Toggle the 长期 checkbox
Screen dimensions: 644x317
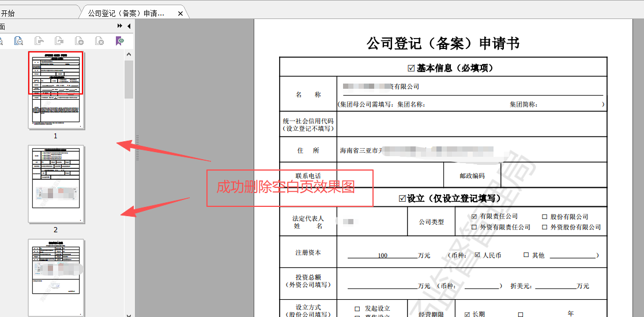point(466,314)
